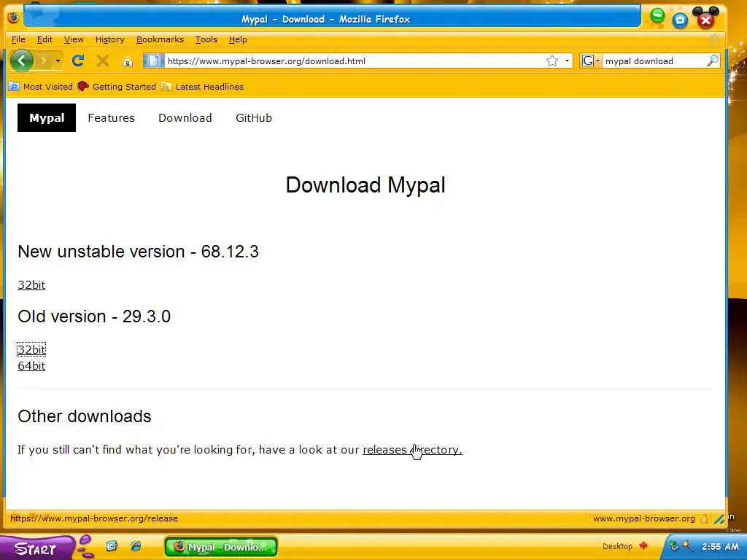Click the search box containing 'mypal download'
This screenshot has height=560, width=747.
[654, 61]
